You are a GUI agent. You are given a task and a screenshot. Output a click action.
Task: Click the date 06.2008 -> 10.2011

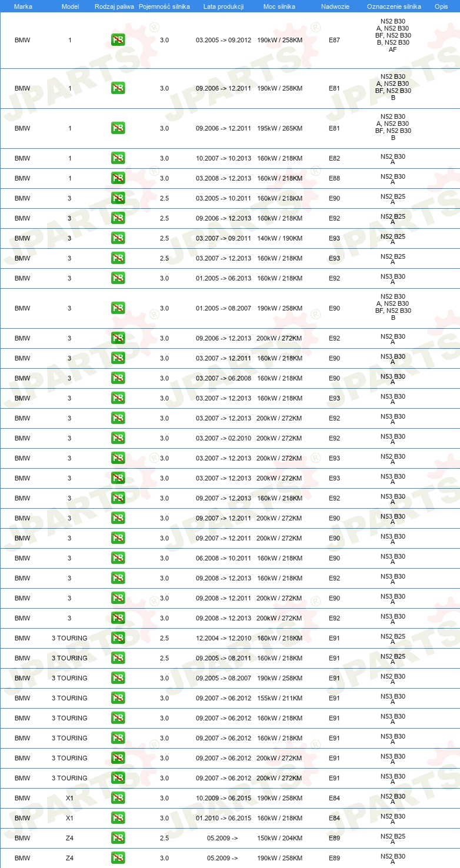[224, 558]
